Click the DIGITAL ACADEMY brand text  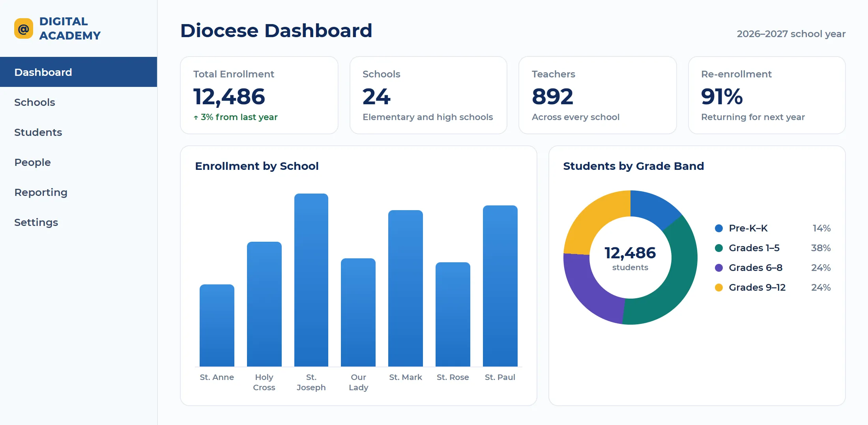(70, 28)
